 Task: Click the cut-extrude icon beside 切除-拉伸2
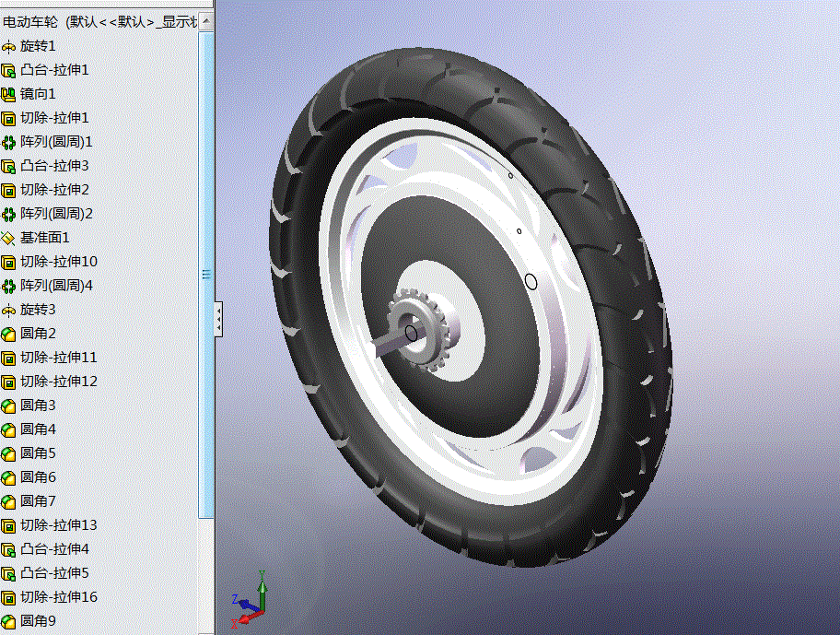(x=8, y=190)
